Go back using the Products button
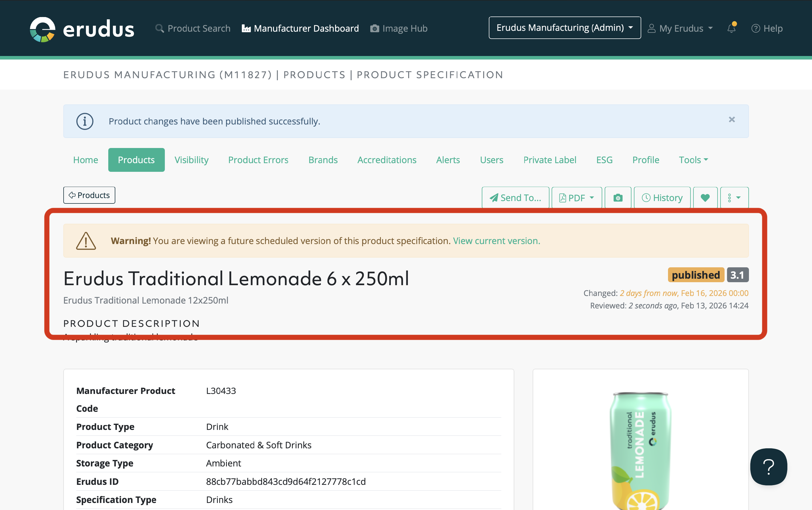The image size is (812, 510). [89, 195]
